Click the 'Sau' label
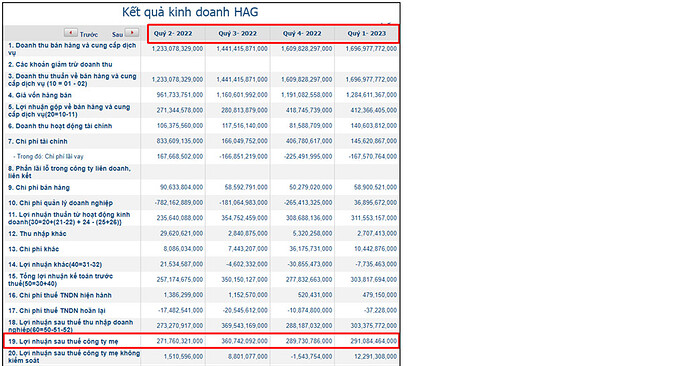This screenshot has height=366, width=690. pyautogui.click(x=117, y=34)
